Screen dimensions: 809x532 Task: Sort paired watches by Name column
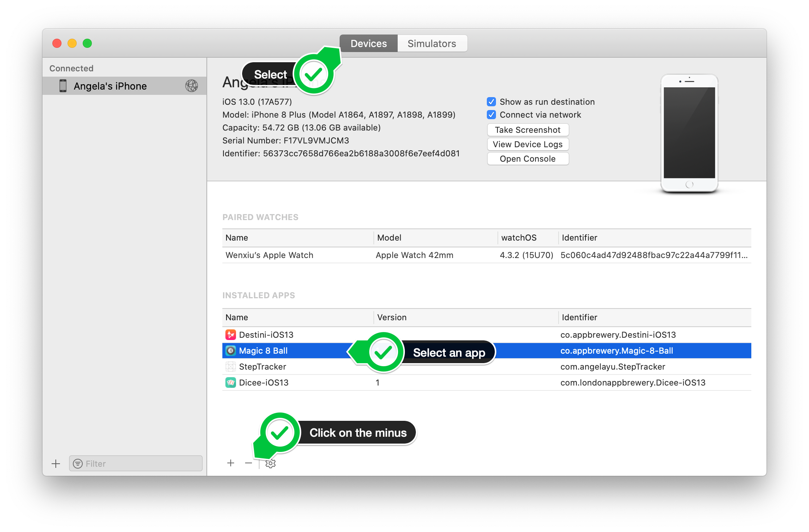pos(298,238)
